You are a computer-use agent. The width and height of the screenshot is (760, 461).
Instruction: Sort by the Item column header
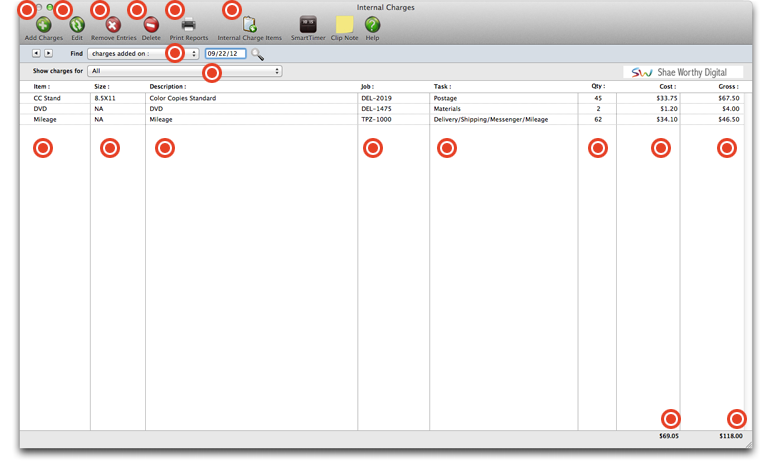pyautogui.click(x=42, y=87)
